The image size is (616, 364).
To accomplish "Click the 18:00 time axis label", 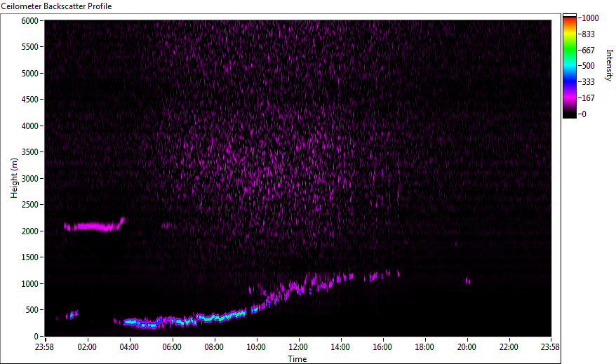I will coord(424,347).
